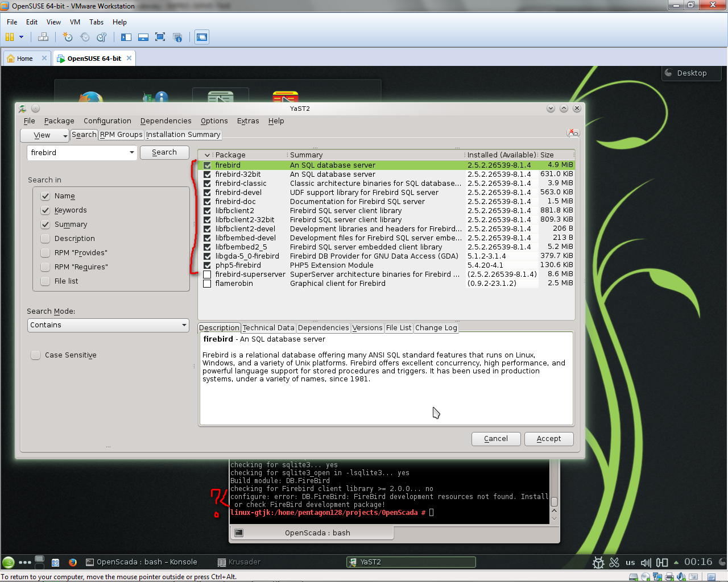Image resolution: width=728 pixels, height=582 pixels.
Task: Toggle the Case Sensitive checkbox
Action: (x=35, y=355)
